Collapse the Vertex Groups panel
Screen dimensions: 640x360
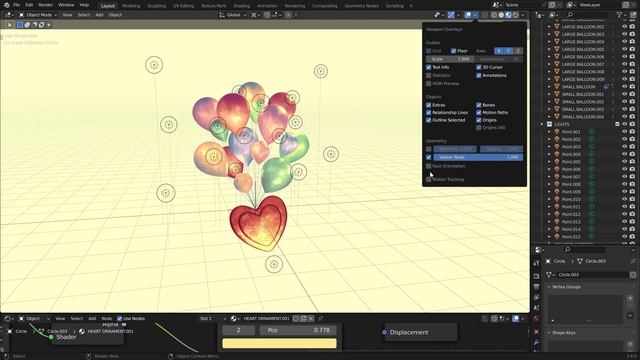point(549,287)
